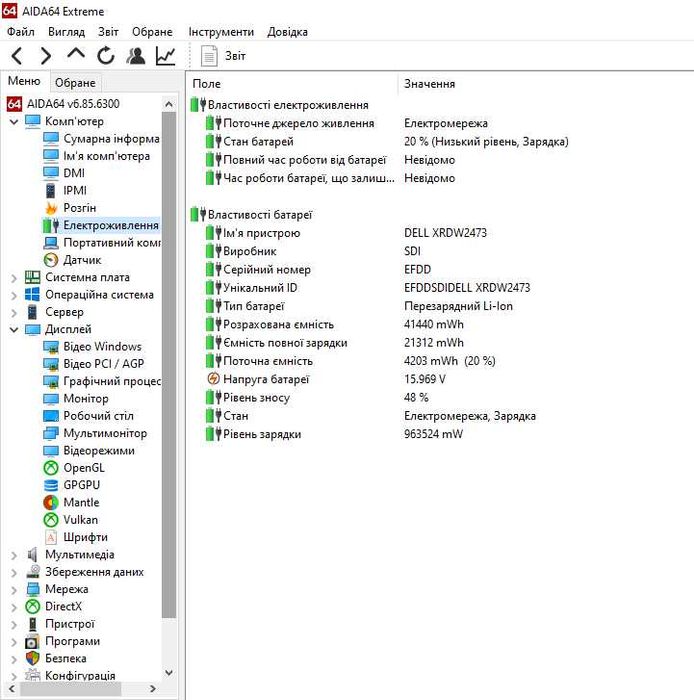Open the Вигляд menu
The width and height of the screenshot is (694, 700).
click(66, 32)
